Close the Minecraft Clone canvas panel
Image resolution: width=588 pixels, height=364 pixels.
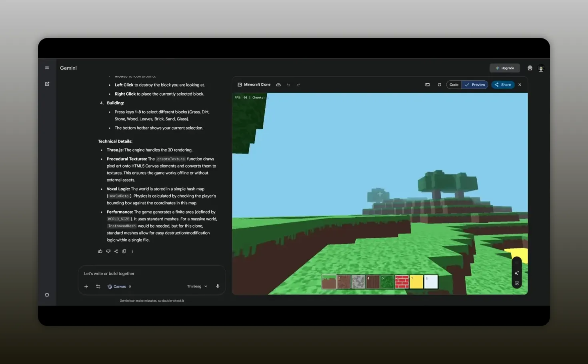(520, 84)
